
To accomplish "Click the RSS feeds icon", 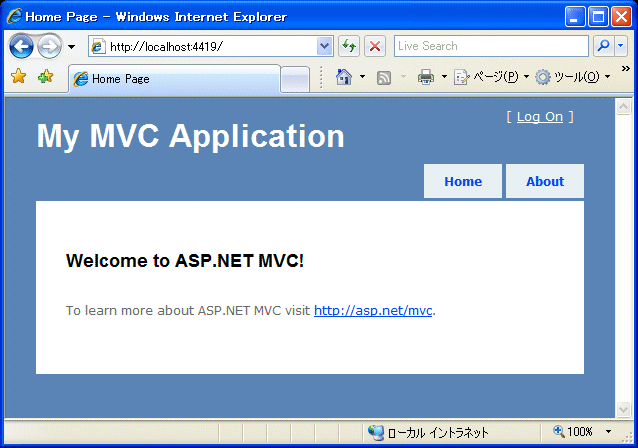I will (384, 77).
